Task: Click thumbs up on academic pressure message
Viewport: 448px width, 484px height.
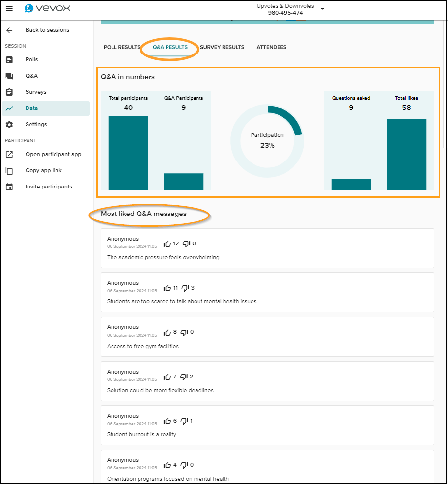Action: pos(168,243)
